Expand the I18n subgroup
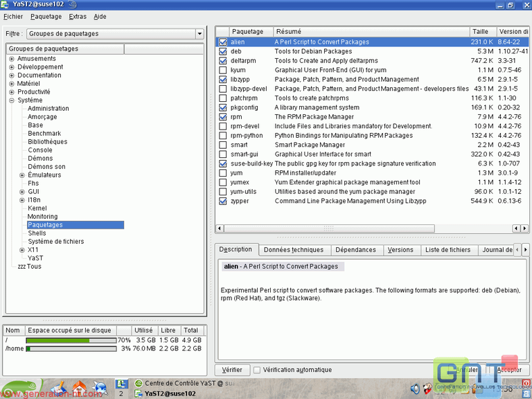The width and height of the screenshot is (532, 399). point(22,200)
